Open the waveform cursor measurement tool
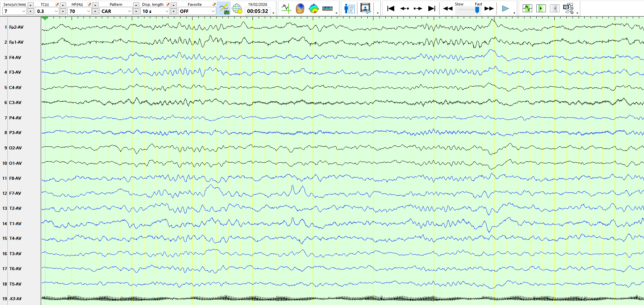 pos(286,9)
